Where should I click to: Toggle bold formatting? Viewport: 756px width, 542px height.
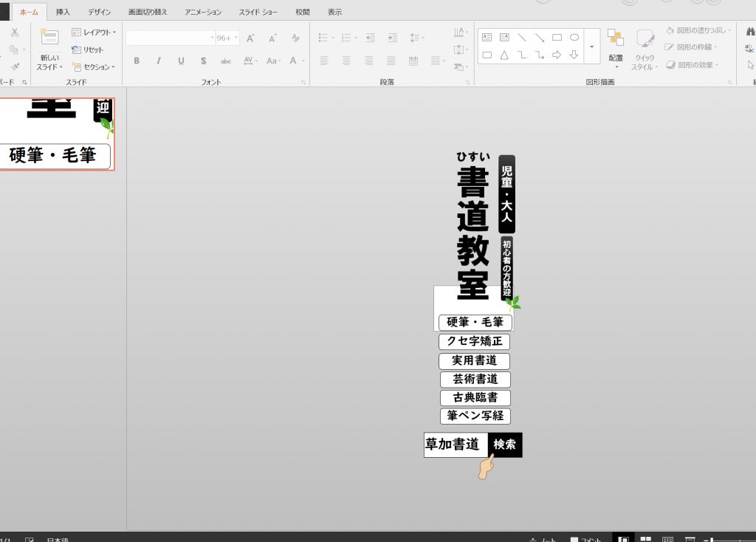coord(137,61)
